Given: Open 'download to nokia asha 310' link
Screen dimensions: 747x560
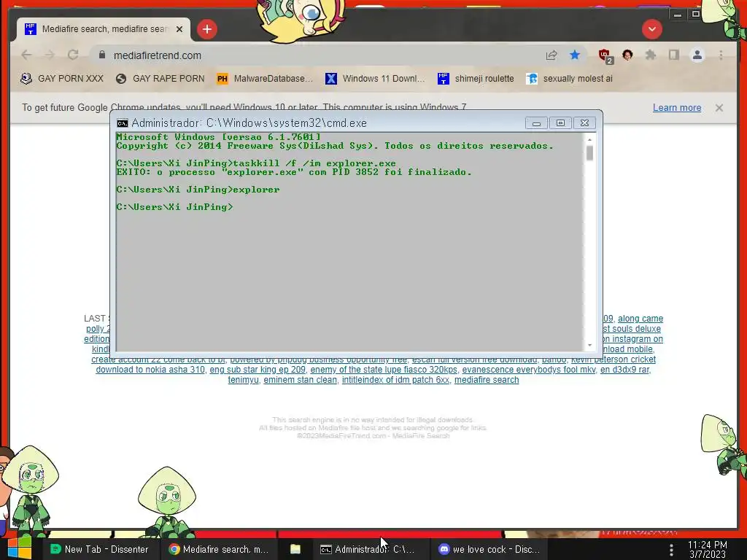Looking at the screenshot, I should 150,370.
